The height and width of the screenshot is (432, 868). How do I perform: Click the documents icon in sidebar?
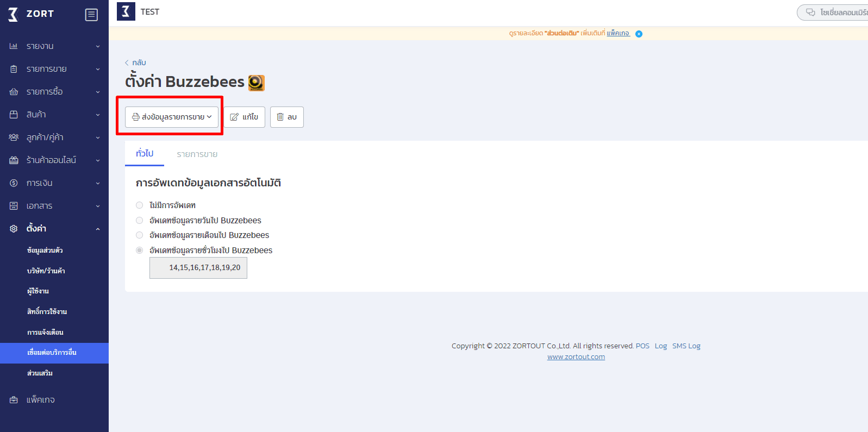point(14,206)
